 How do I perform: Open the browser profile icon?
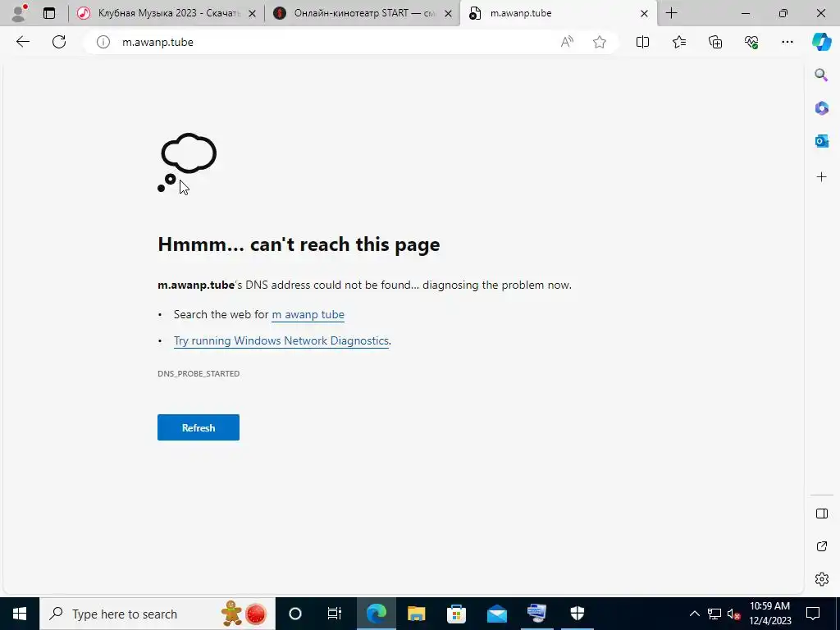pos(20,13)
